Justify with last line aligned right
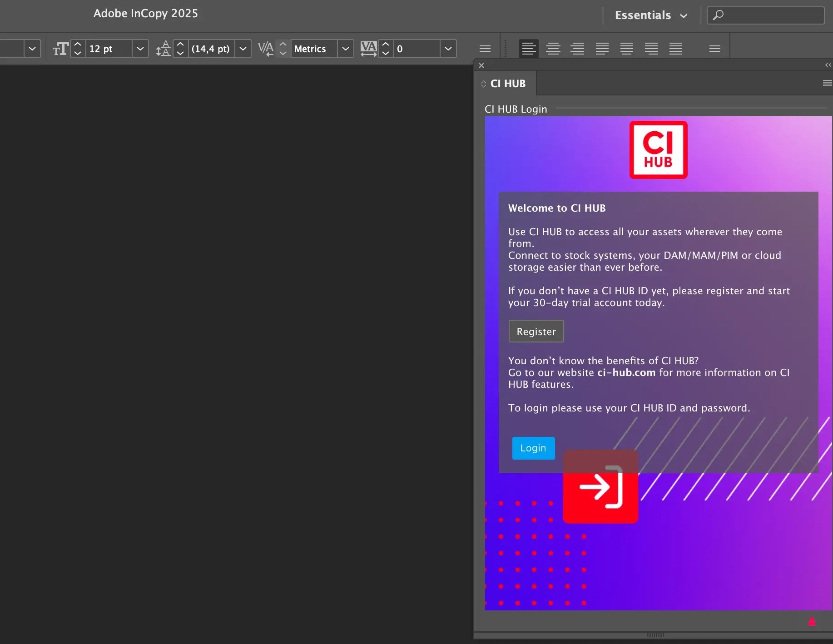 pyautogui.click(x=651, y=49)
